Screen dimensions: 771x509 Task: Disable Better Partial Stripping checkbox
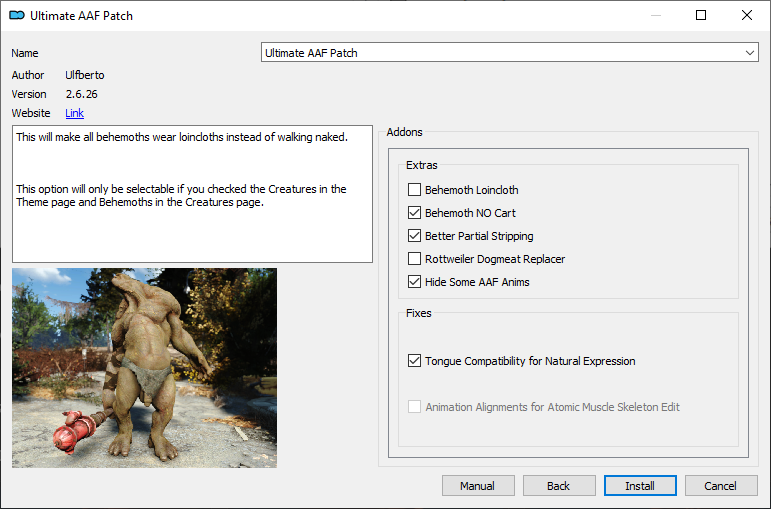coord(415,236)
